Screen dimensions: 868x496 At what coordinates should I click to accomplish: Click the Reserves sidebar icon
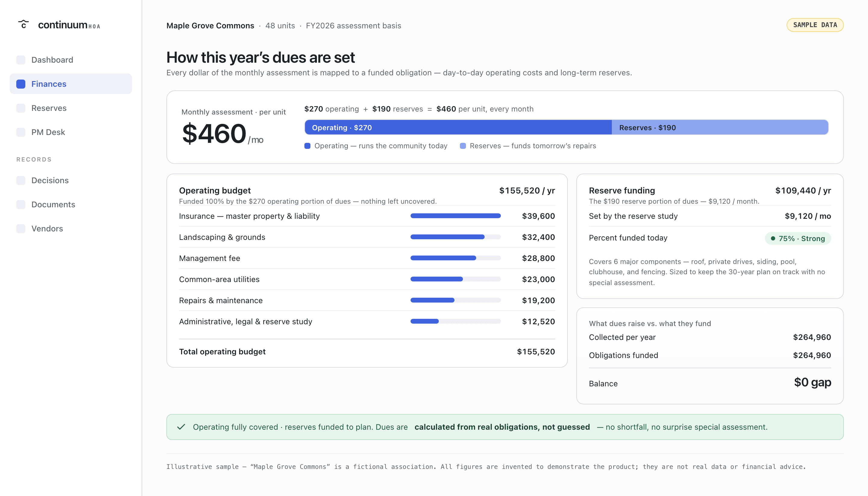[x=21, y=108]
